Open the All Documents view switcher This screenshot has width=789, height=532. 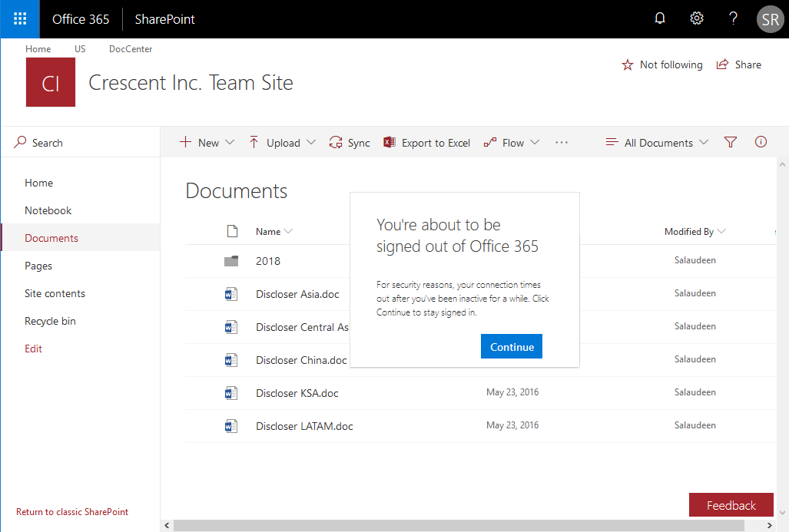coord(657,143)
